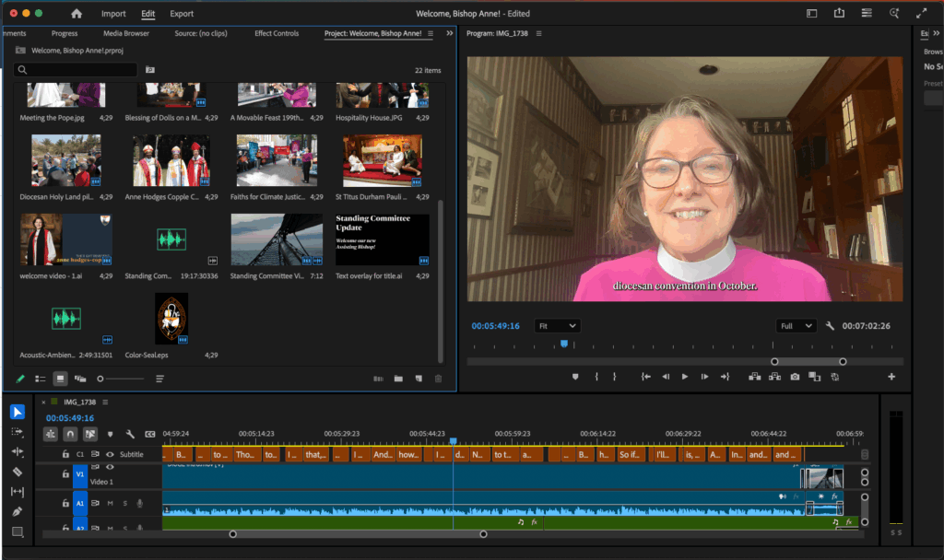This screenshot has height=560, width=944.
Task: Step forward one frame
Action: click(x=704, y=377)
